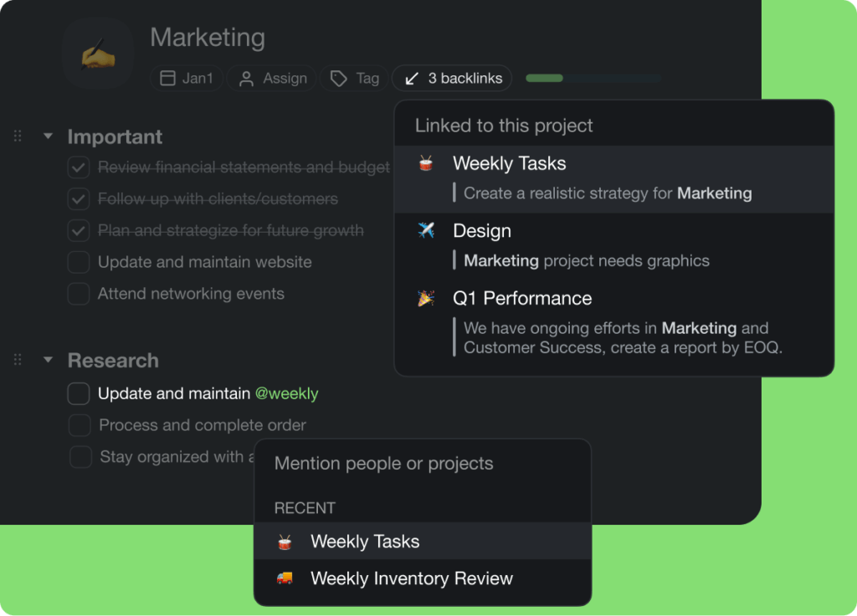857x616 pixels.
Task: Click the drag handle beside Important
Action: point(18,136)
